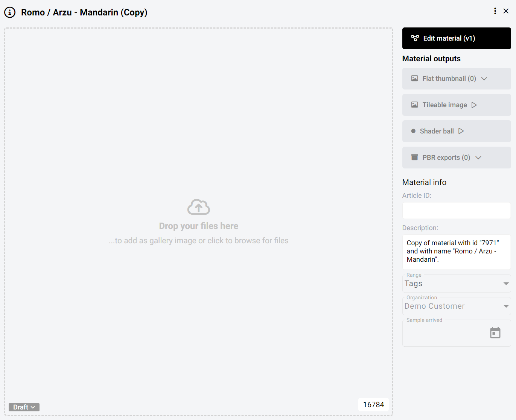Click the Shader ball sphere icon
This screenshot has height=420, width=516.
pos(413,131)
